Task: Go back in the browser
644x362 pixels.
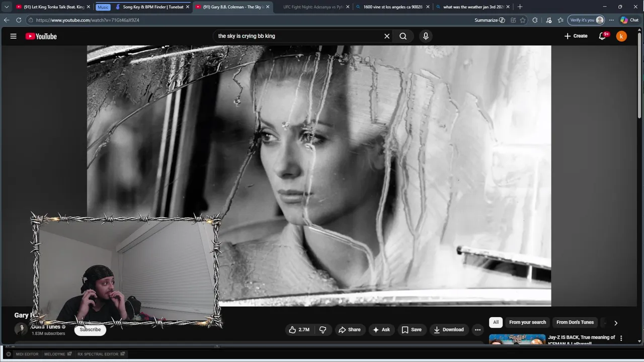Action: [x=7, y=20]
